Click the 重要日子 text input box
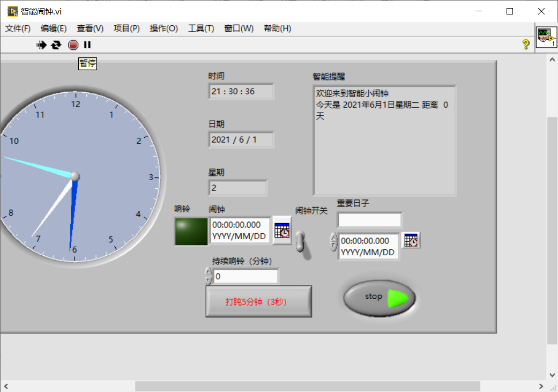The width and height of the screenshot is (558, 392). point(369,219)
